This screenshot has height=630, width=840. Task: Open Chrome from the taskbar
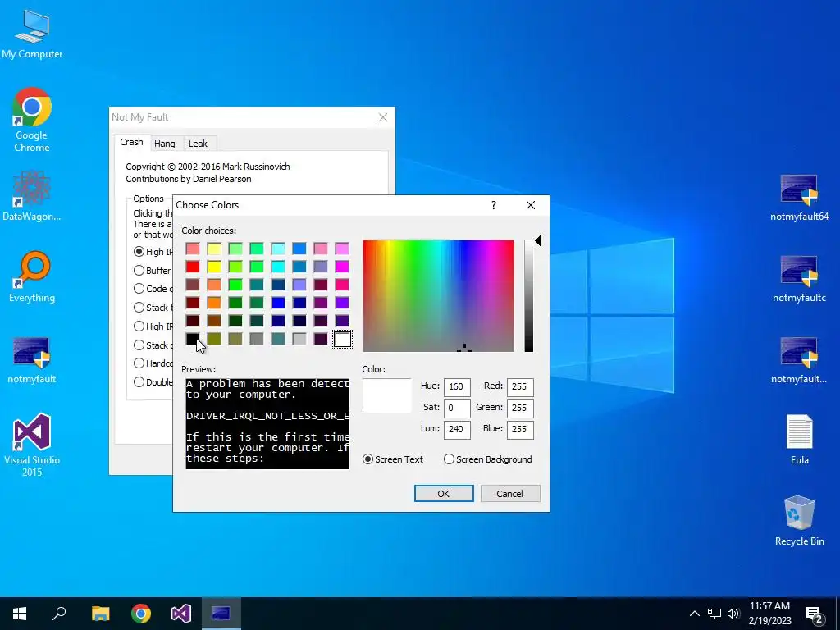point(141,614)
